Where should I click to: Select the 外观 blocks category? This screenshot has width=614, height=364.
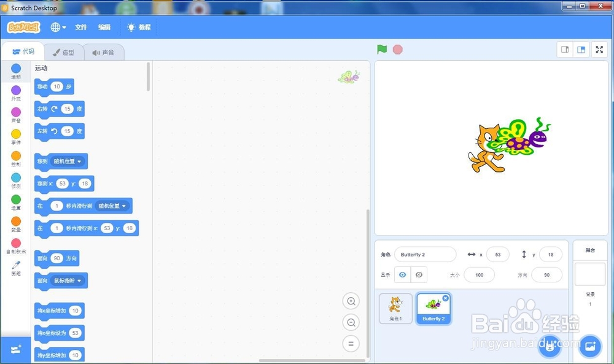[x=16, y=93]
